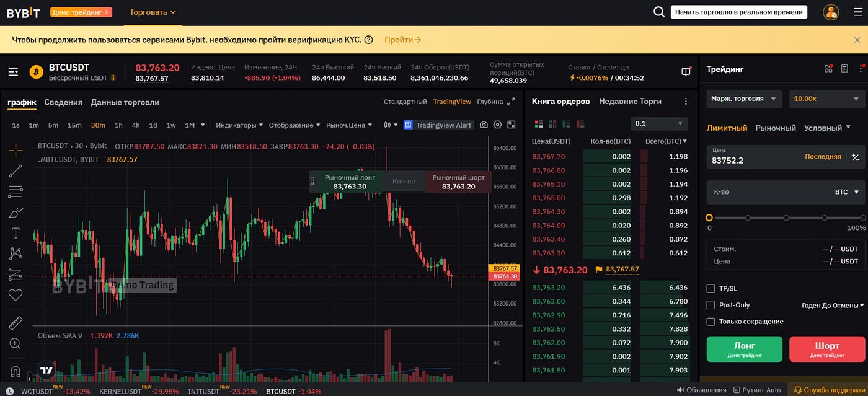Select the crosshair cursor tool in chart toolbar
Viewport: 868px width, 396px height.
15,150
